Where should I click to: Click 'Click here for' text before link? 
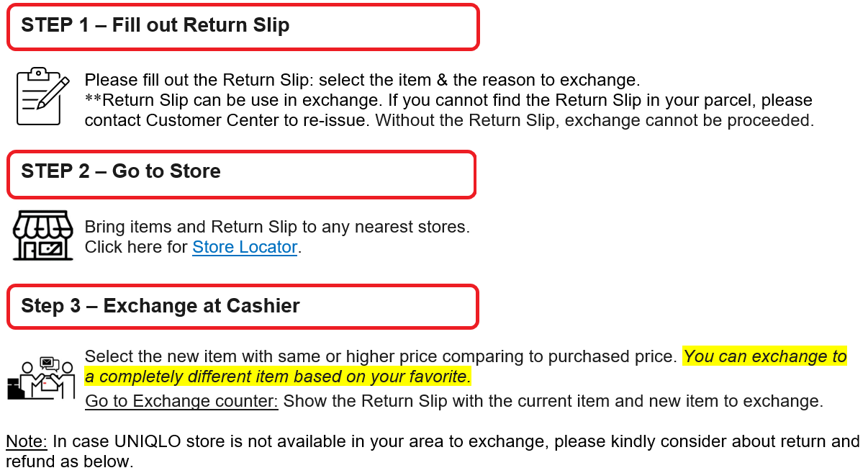[x=136, y=247]
